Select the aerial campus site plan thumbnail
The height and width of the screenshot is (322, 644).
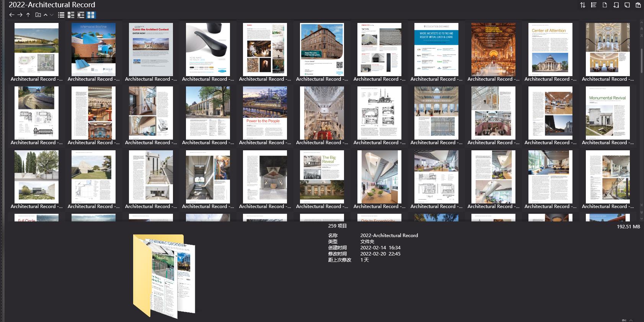tap(36, 49)
